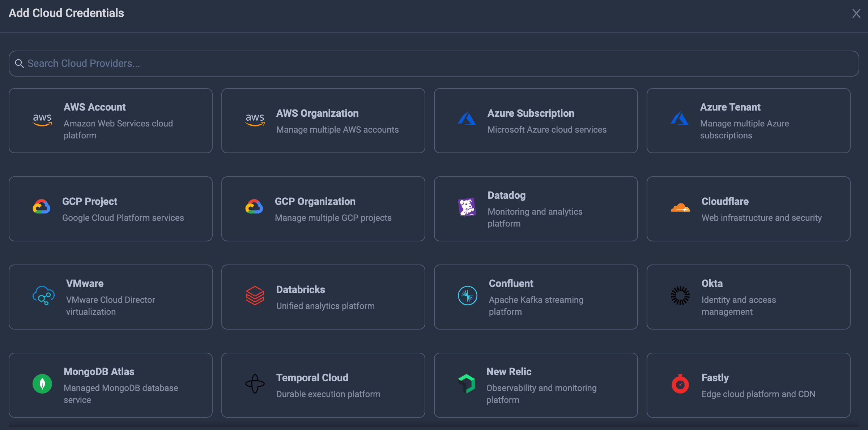This screenshot has width=868, height=430.
Task: Close the Add Cloud Credentials dialog
Action: tap(856, 13)
